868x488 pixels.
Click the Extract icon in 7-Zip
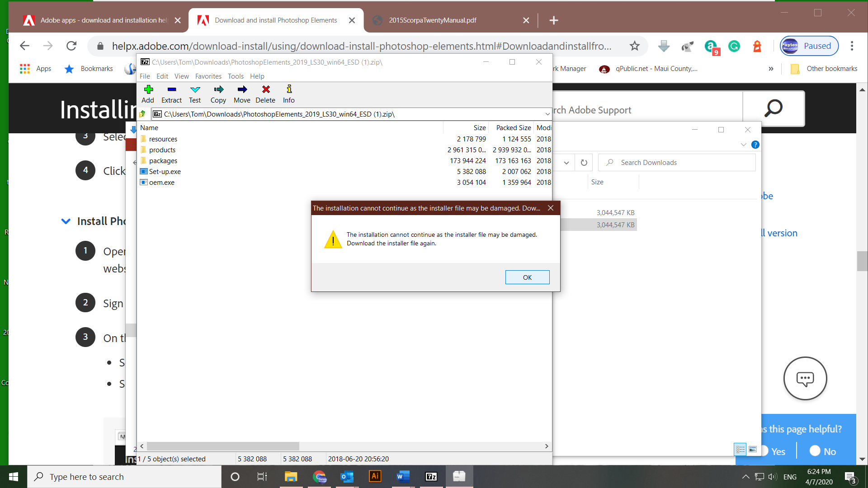pyautogui.click(x=171, y=94)
